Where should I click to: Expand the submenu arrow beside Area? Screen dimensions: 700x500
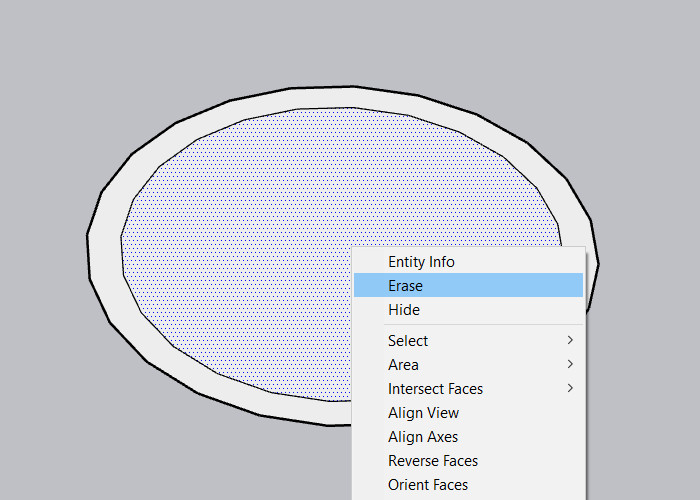pyautogui.click(x=571, y=365)
